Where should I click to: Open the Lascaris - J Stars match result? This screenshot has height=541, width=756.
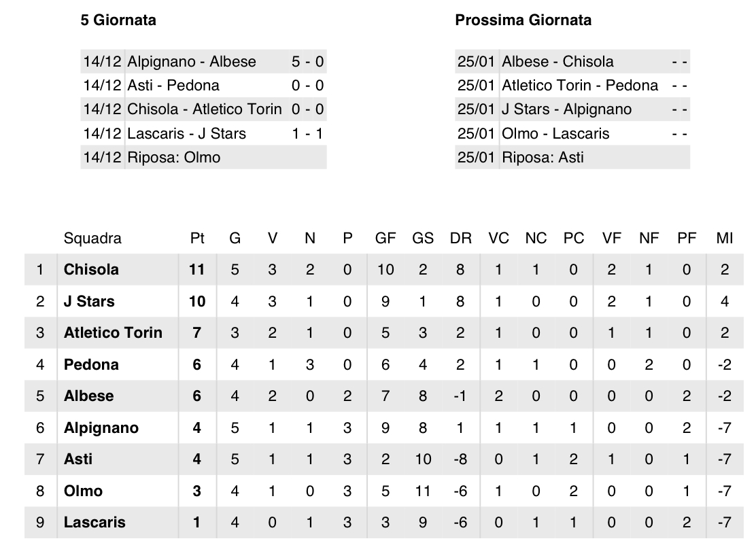tap(204, 134)
